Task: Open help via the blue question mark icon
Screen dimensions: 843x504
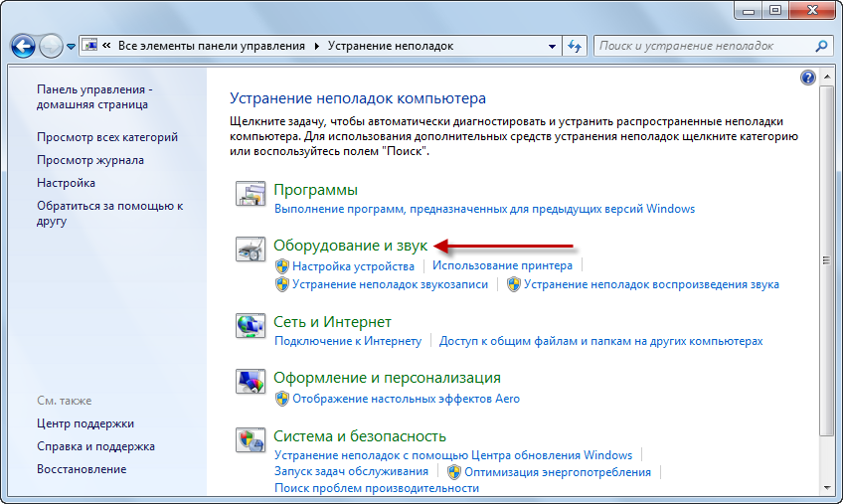Action: point(808,78)
